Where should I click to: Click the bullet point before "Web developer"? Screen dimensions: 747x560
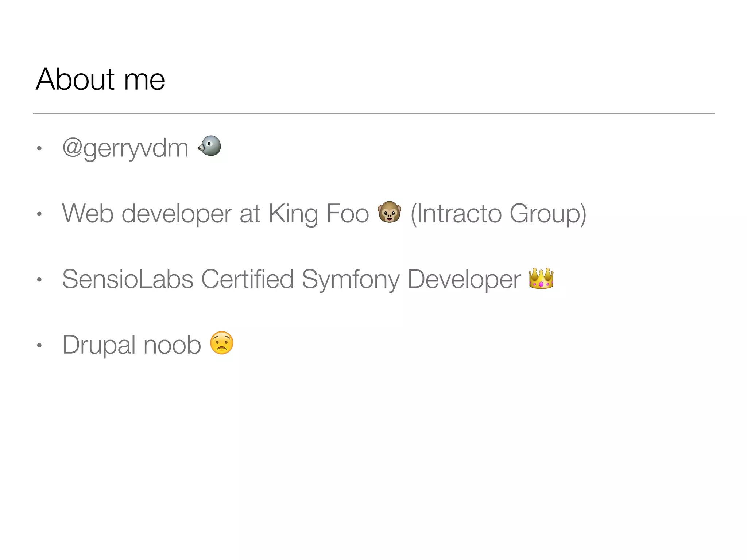click(39, 214)
